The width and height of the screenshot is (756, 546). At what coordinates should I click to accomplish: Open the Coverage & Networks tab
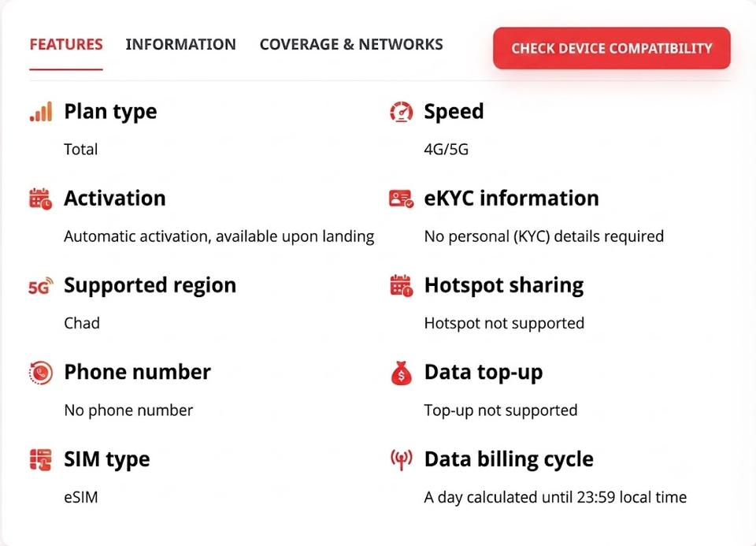pyautogui.click(x=351, y=44)
